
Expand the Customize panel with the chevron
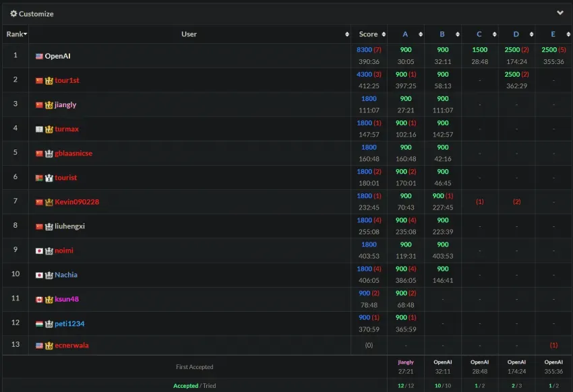tap(560, 13)
